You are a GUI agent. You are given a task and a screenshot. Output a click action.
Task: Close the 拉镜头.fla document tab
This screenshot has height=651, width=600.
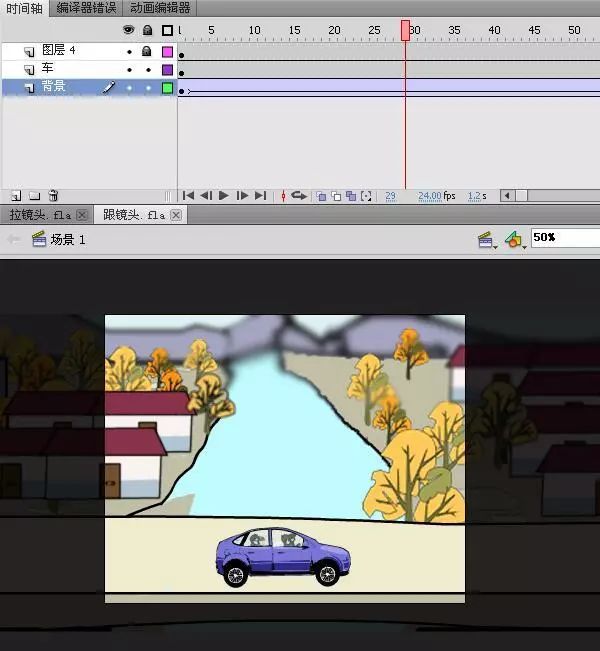point(82,215)
